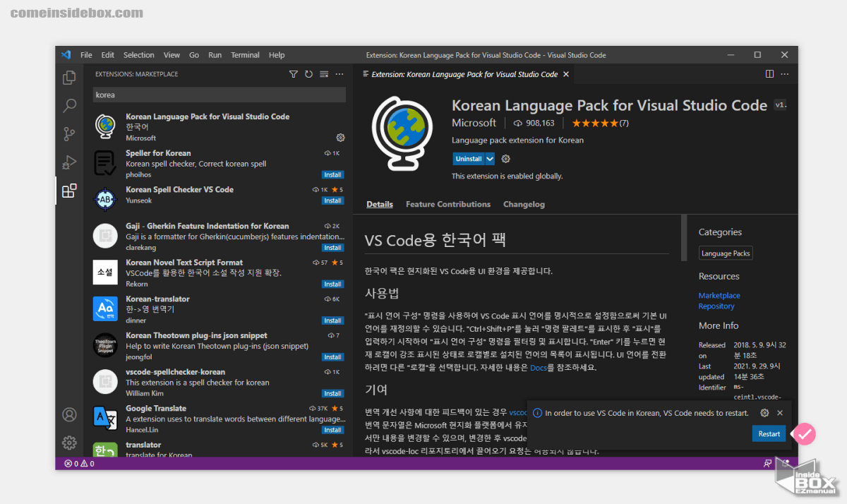This screenshot has width=847, height=504.
Task: Select the translator extension at list bottom
Action: 219,449
